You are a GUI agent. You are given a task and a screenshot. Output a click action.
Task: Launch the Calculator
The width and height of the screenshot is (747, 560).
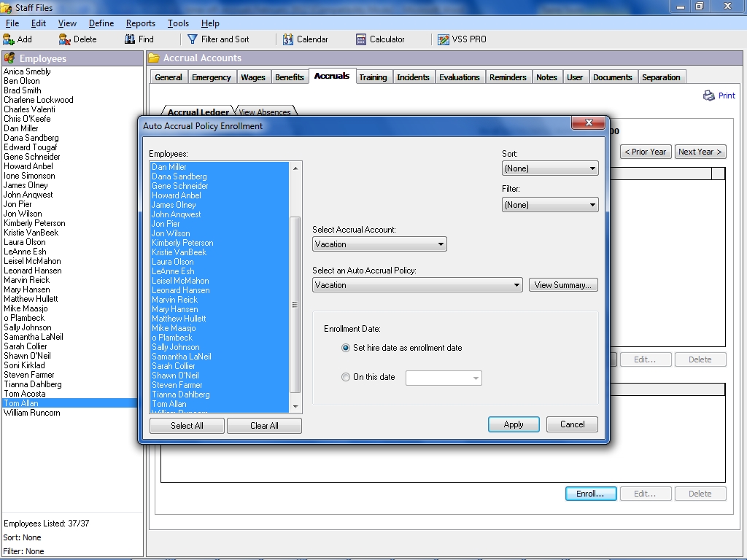point(378,39)
